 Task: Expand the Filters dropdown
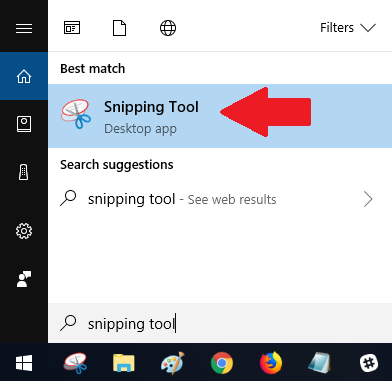(348, 28)
